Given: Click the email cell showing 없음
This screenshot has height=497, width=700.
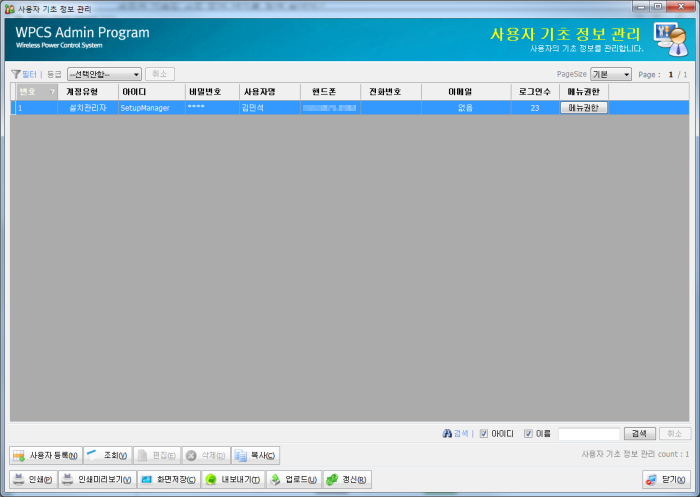Looking at the screenshot, I should click(x=466, y=108).
